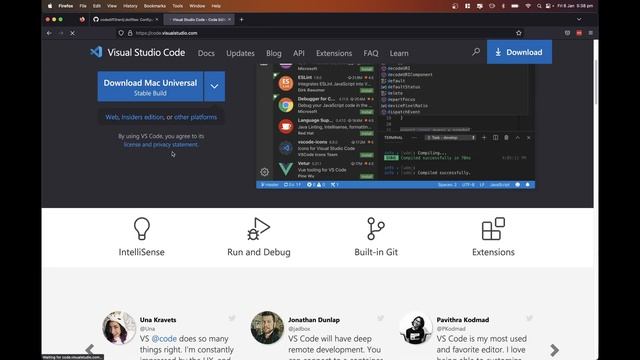Click Una Kravets profile photo
Image resolution: width=640 pixels, height=360 pixels.
tap(119, 328)
